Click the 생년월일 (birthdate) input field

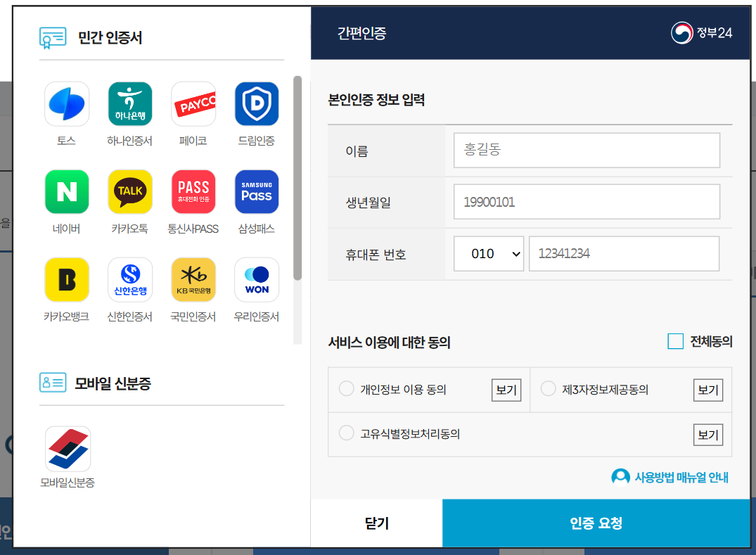(x=587, y=202)
